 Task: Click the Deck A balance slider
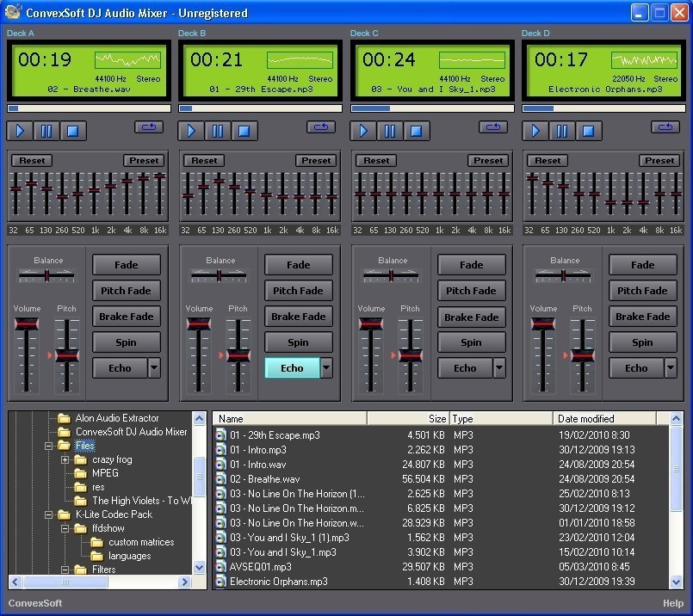[x=47, y=275]
